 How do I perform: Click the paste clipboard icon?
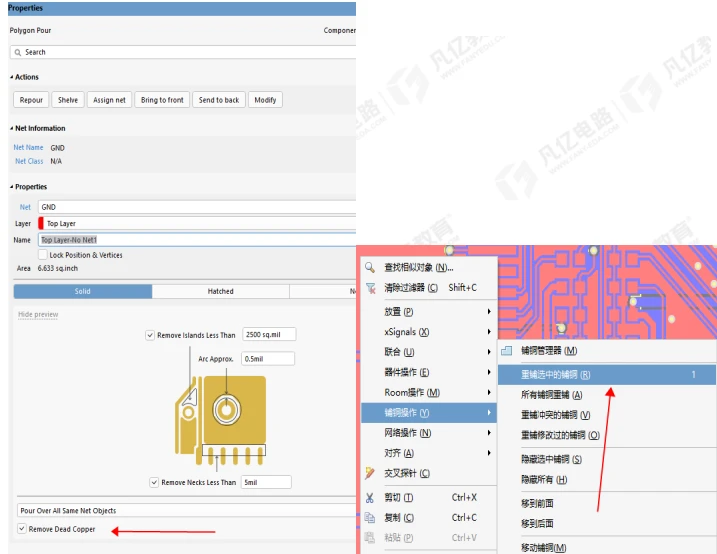(x=369, y=538)
